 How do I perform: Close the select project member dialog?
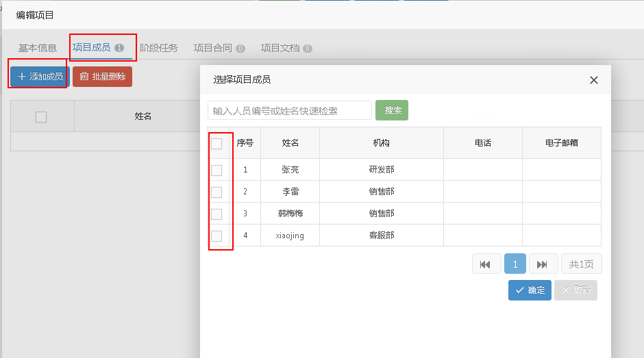point(594,80)
